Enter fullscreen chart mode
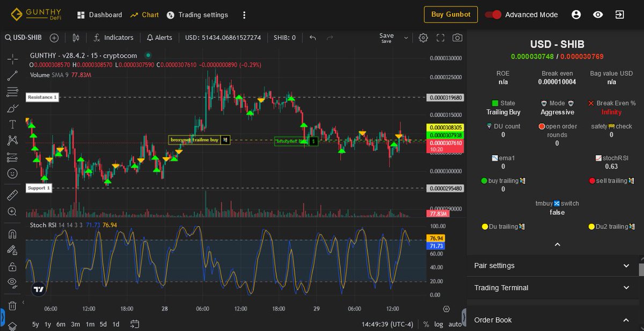 click(441, 38)
